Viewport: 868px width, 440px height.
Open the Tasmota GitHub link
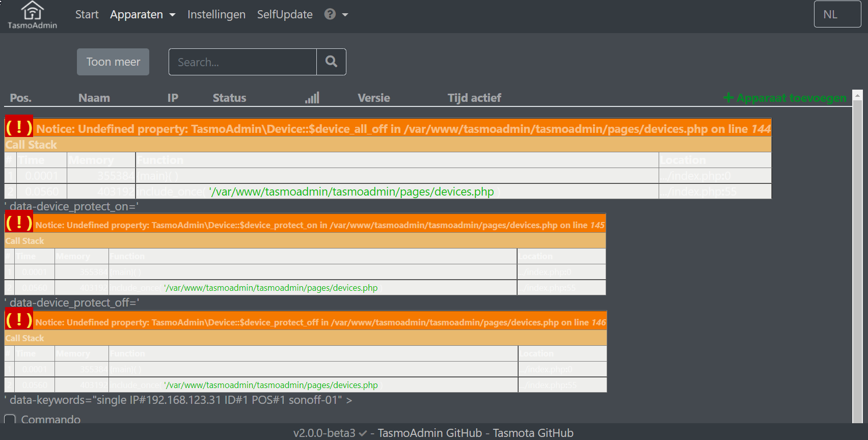(x=533, y=433)
